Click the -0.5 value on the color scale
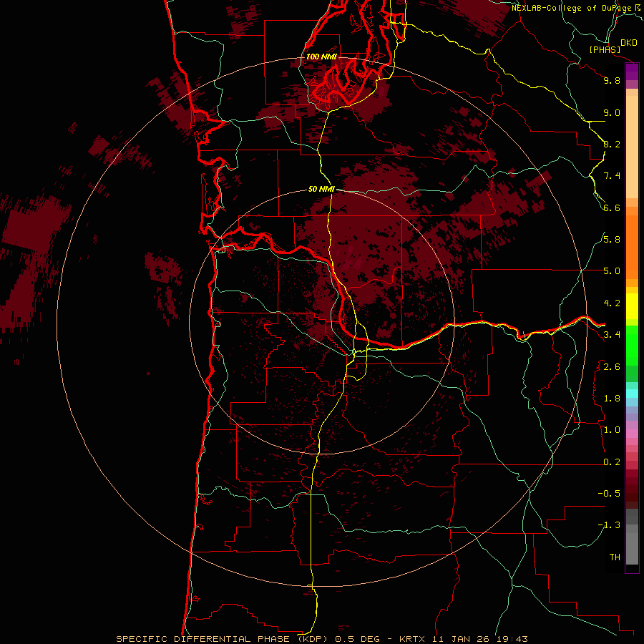Screen dimensions: 644x644 coord(609,494)
